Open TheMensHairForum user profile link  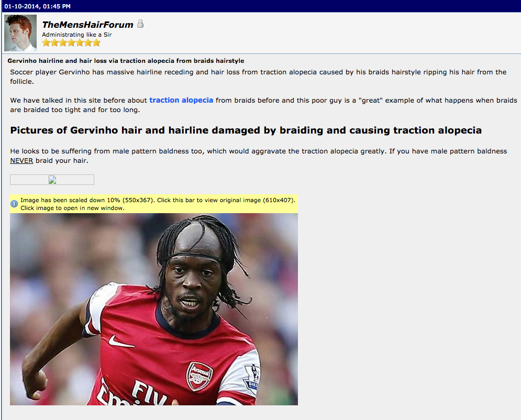coord(87,25)
